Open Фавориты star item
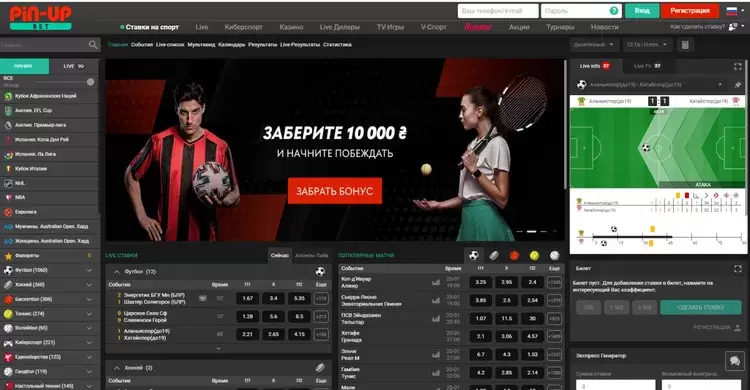750x390 pixels. [49, 256]
